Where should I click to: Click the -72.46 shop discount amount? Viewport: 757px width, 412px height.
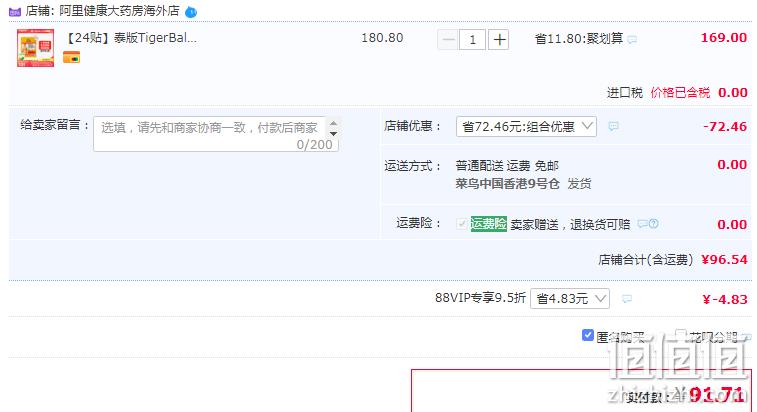point(725,127)
